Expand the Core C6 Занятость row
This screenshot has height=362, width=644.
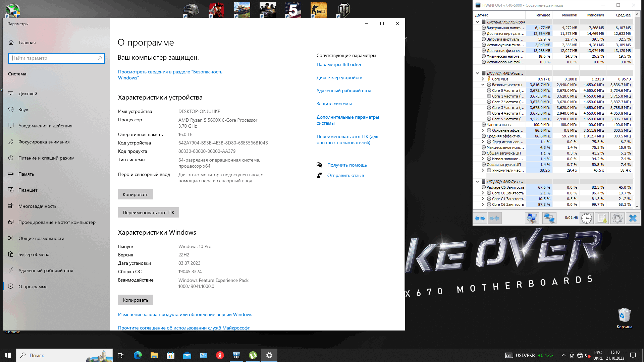tap(483, 204)
